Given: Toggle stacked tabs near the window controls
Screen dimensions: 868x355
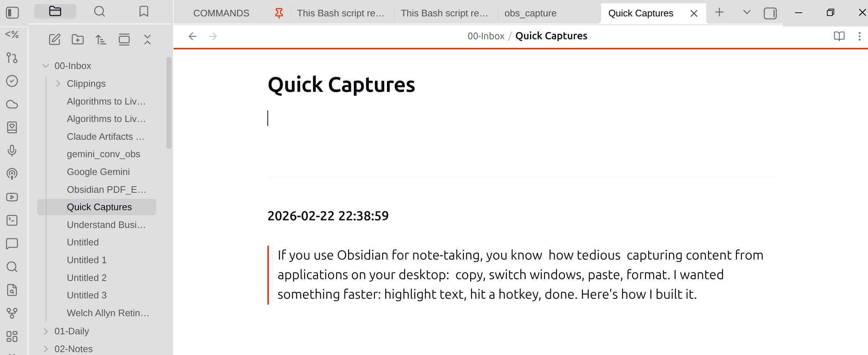Looking at the screenshot, I should (770, 13).
